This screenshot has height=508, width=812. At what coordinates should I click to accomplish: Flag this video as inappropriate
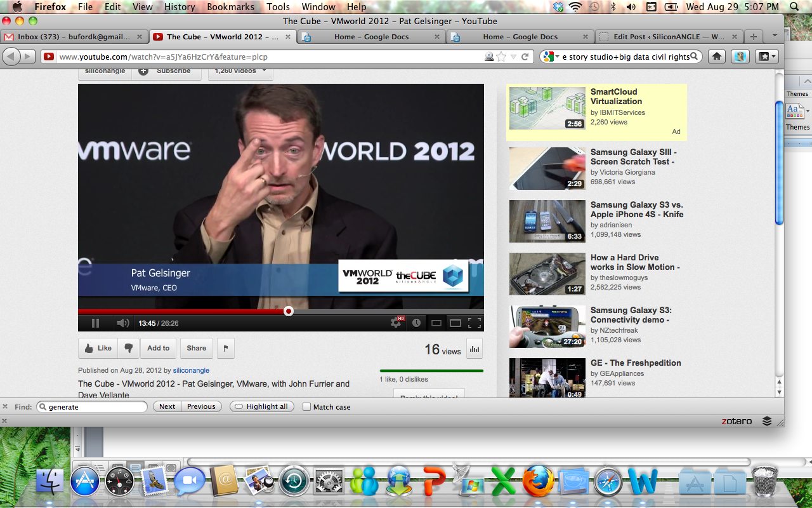point(226,348)
